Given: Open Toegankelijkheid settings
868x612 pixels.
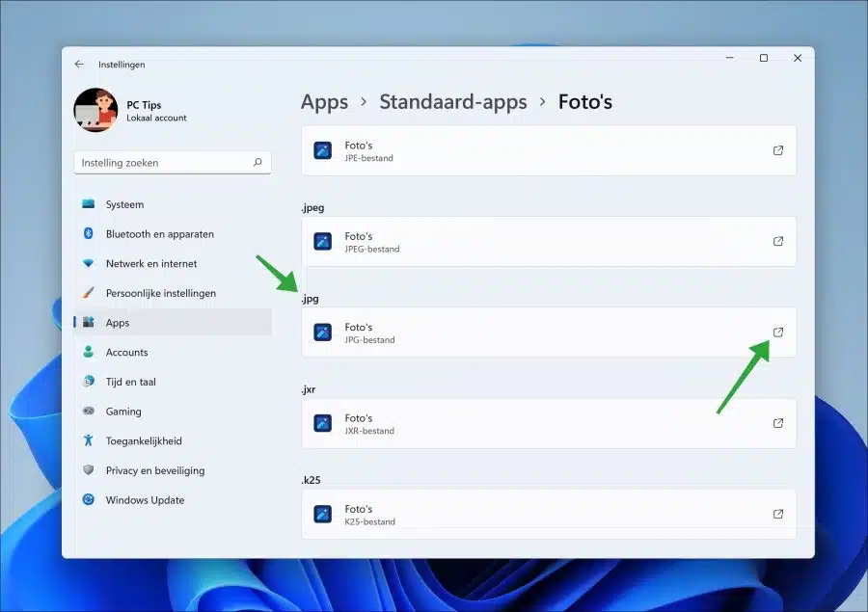Looking at the screenshot, I should coord(173,441).
